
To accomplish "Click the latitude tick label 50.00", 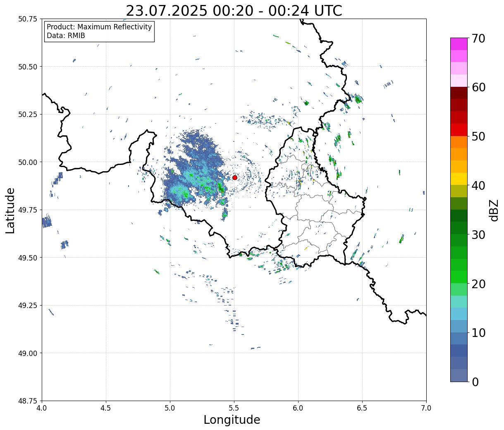I will pyautogui.click(x=28, y=162).
